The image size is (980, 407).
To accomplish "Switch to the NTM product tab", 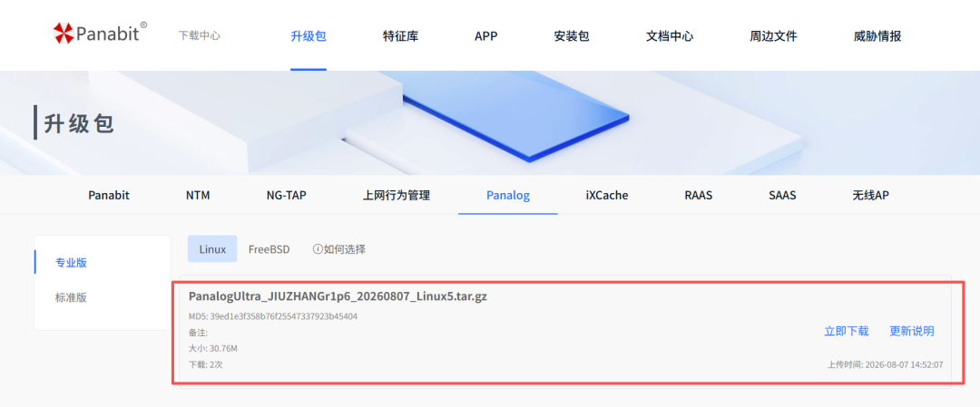I will [198, 196].
